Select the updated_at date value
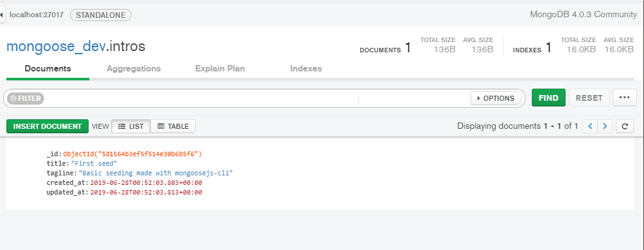644x250 pixels. click(x=146, y=192)
